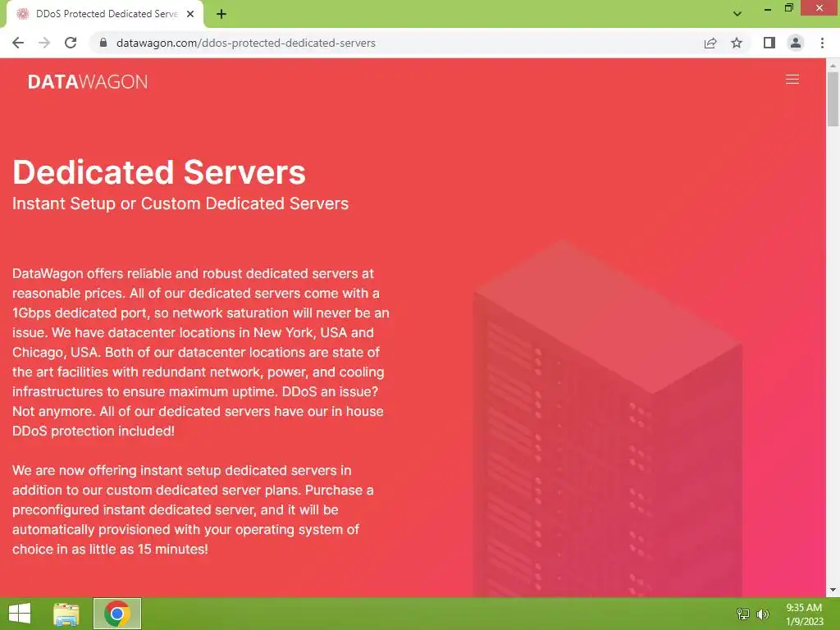Bookmark this page with the star

tap(737, 43)
